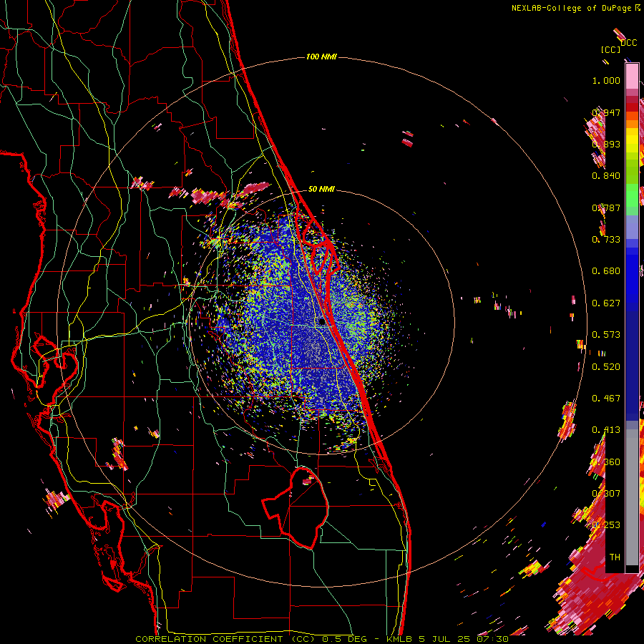Click the DCC label above the color bar
The width and height of the screenshot is (644, 644).
click(628, 43)
